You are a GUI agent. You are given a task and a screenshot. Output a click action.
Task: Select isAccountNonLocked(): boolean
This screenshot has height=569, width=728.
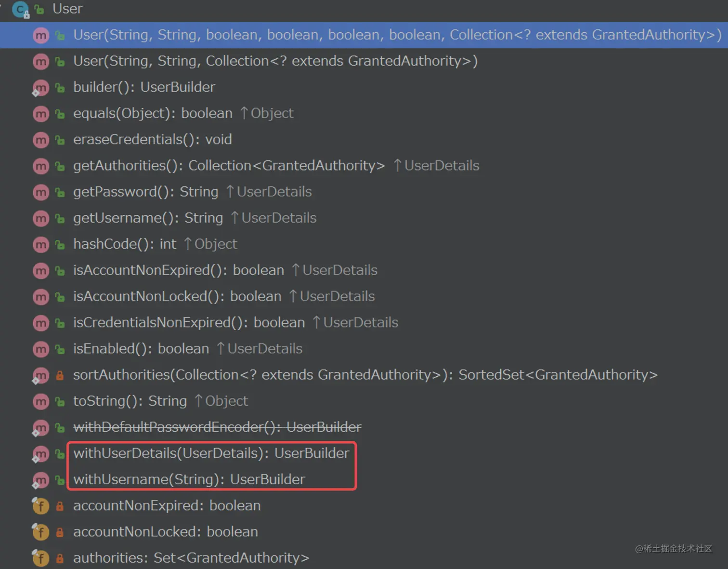[177, 296]
